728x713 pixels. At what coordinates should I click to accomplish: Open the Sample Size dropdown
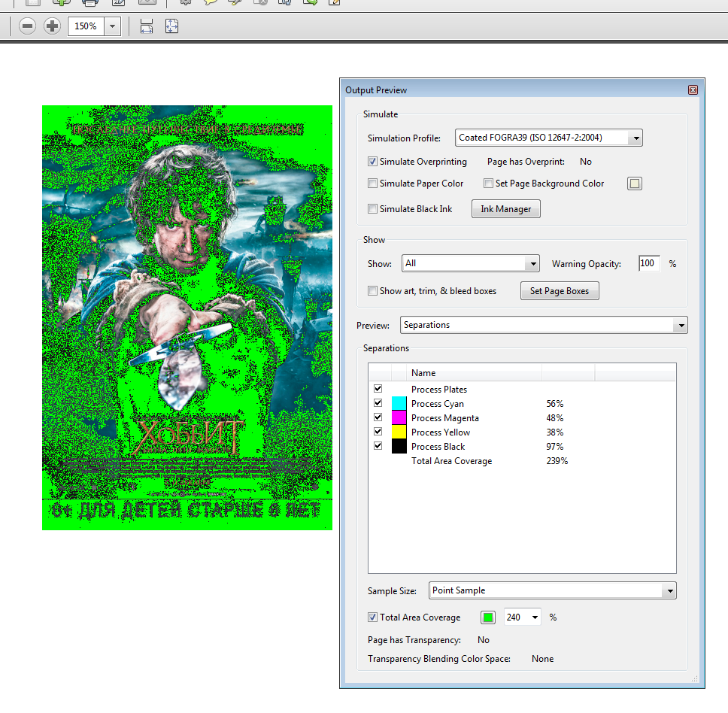553,590
